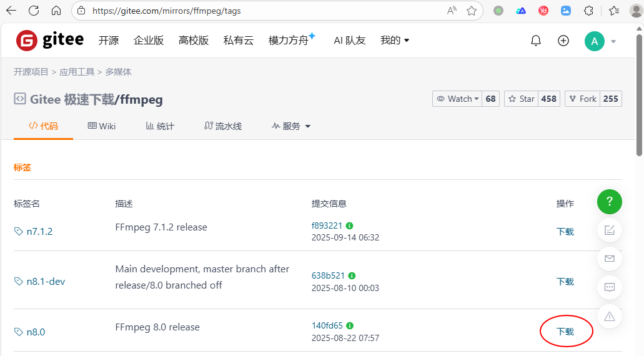Open the blue A extension icon
Screen dimensions: 644x356
tap(521, 11)
